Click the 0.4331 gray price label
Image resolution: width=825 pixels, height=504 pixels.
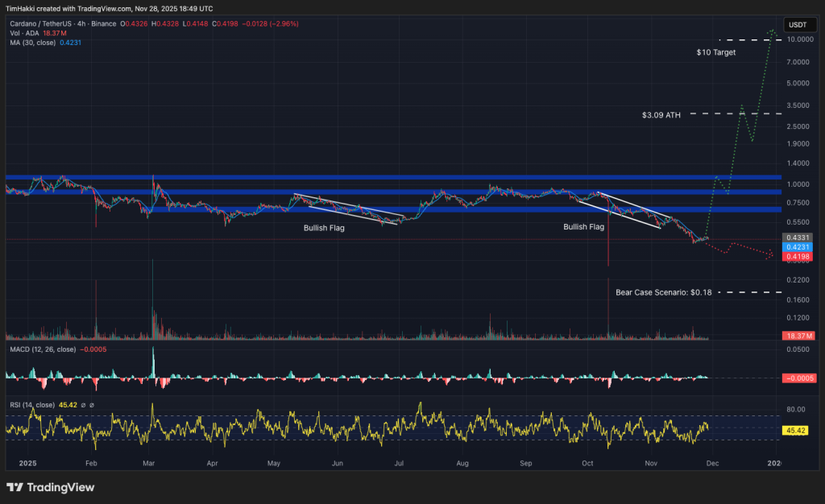798,238
